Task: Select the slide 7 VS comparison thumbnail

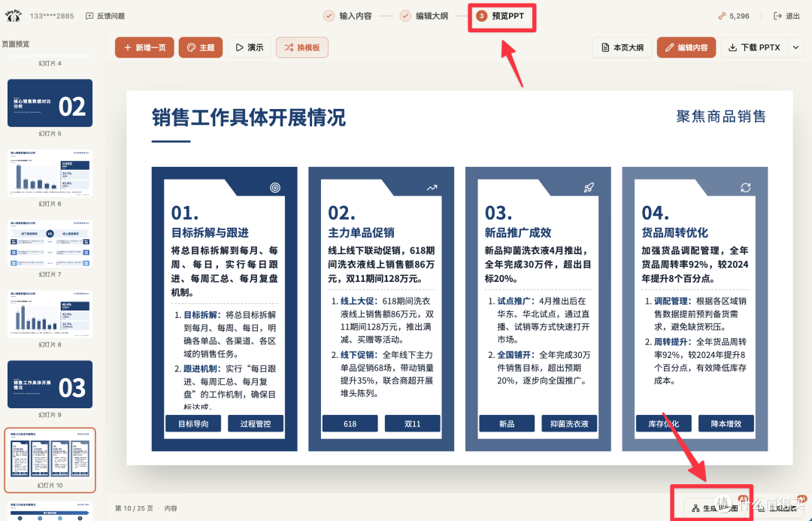Action: point(50,244)
